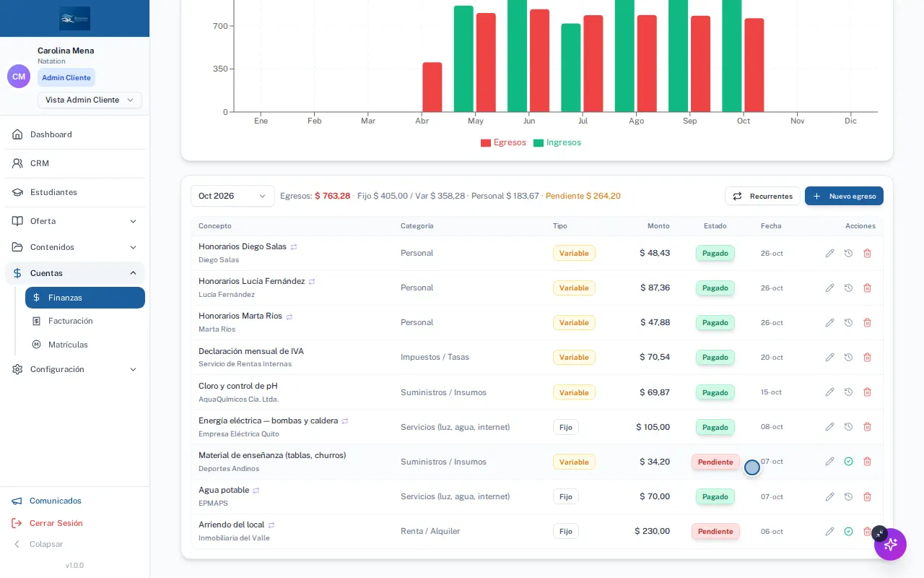924x578 pixels.
Task: Expand the Oferta menu section
Action: pyautogui.click(x=75, y=221)
